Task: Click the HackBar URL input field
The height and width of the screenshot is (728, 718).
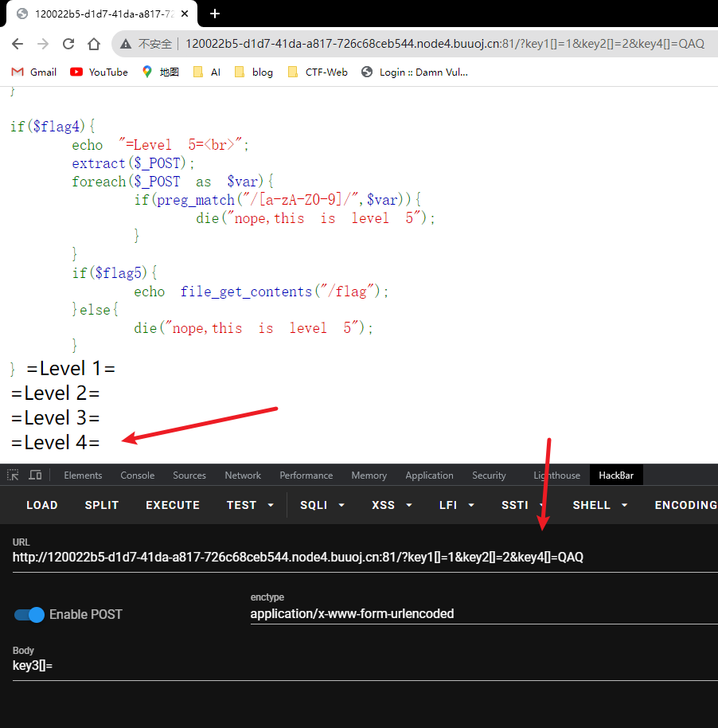Action: [365, 557]
